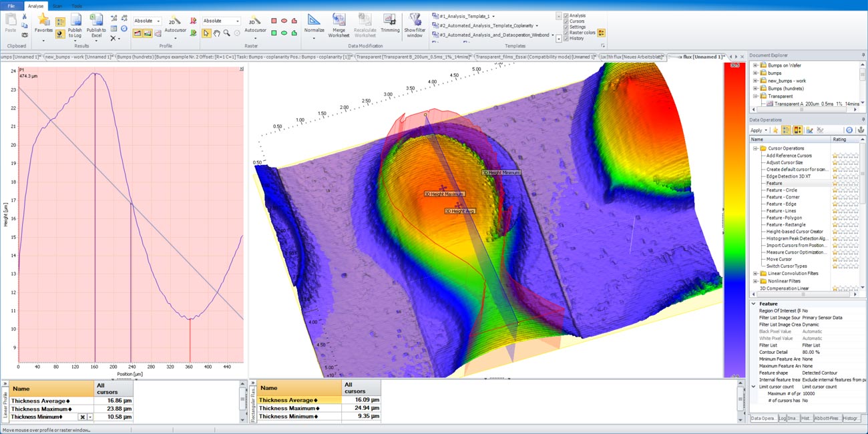Click Show filter window icon

click(415, 20)
